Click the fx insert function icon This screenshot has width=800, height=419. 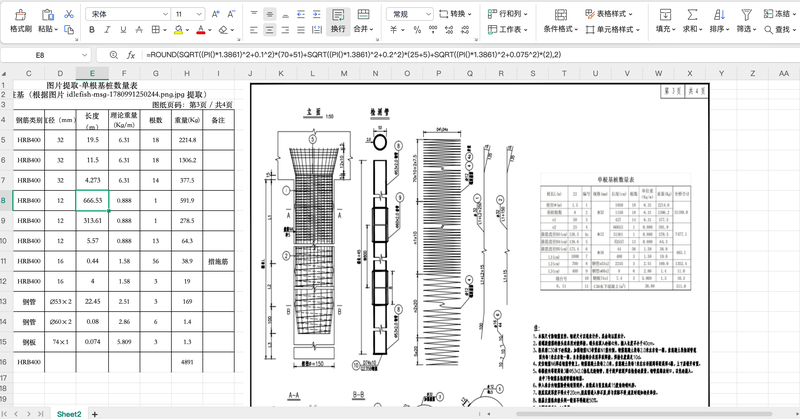point(131,55)
